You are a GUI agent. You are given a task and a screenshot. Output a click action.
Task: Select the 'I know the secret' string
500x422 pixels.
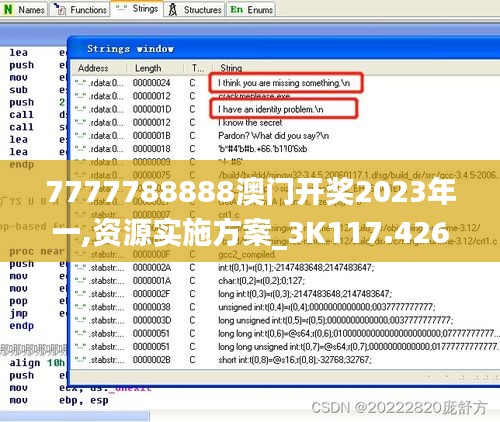click(x=250, y=122)
